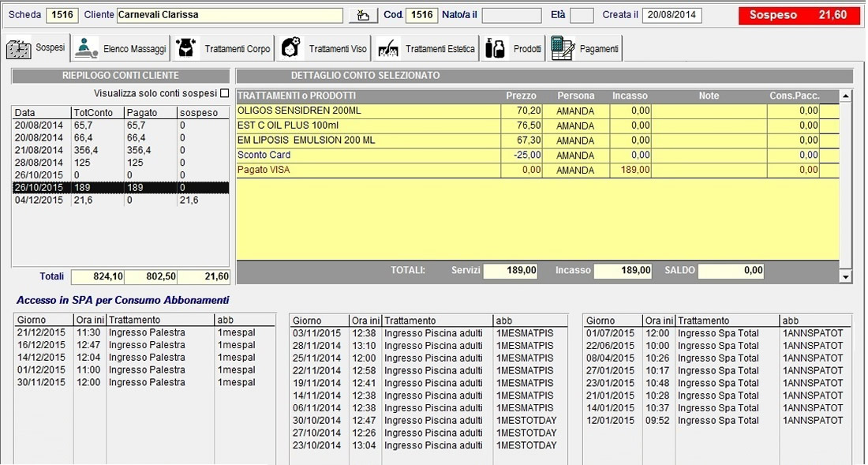The image size is (868, 465).
Task: Click the Totali 21,60 suspended field
Action: (204, 276)
